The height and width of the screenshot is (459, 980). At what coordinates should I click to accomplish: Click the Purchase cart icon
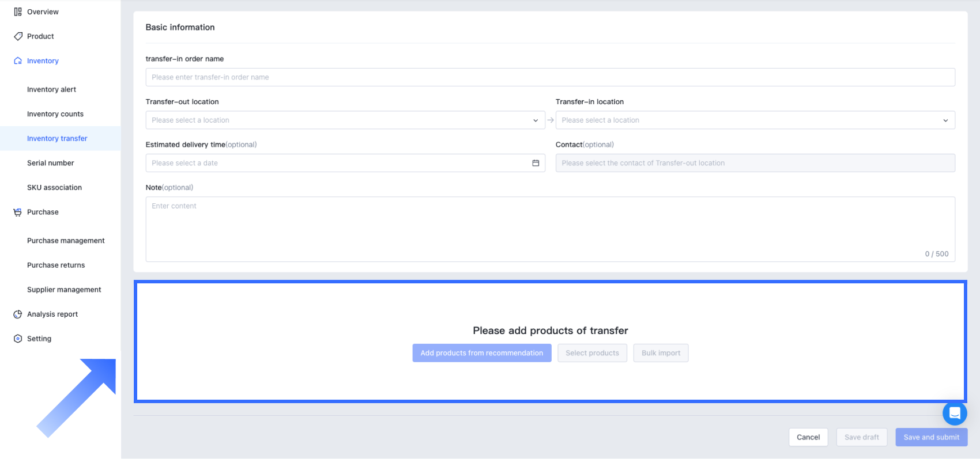tap(18, 212)
